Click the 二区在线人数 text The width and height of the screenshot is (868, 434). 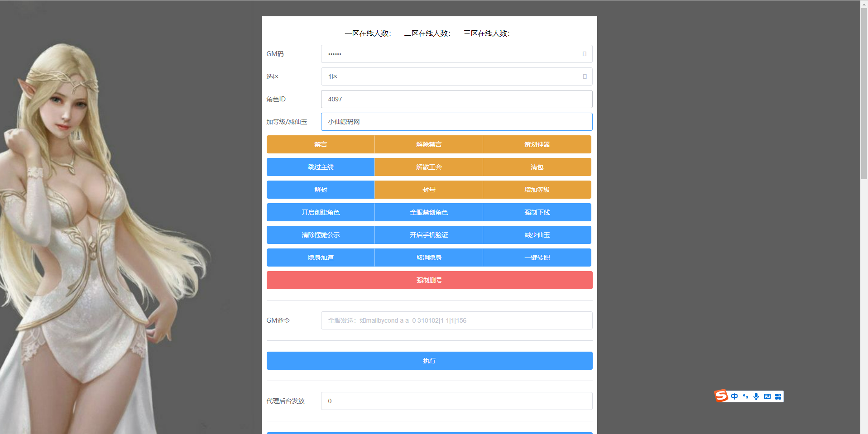pos(427,33)
